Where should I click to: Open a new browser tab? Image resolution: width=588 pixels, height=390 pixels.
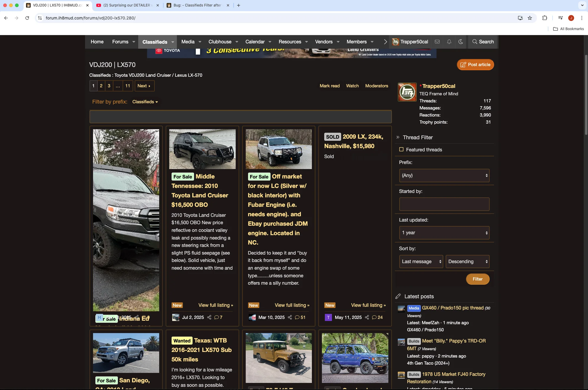point(239,5)
